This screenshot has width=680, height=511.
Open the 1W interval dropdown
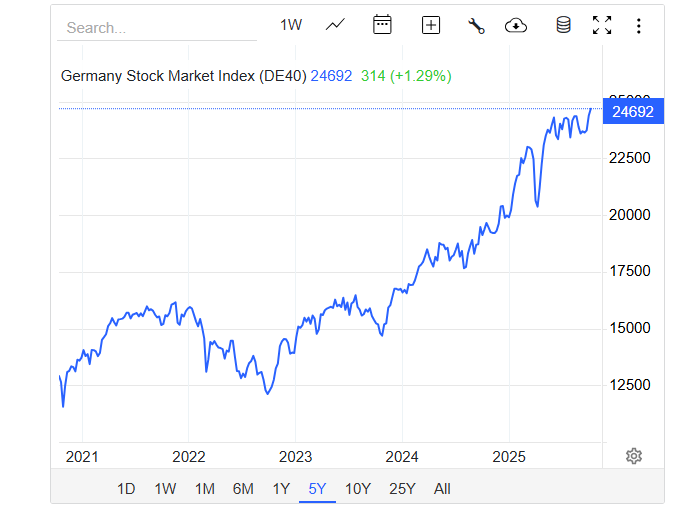coord(290,25)
